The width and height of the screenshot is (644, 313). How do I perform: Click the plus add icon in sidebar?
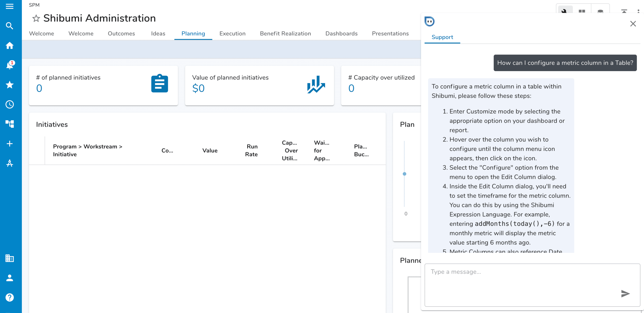(x=9, y=144)
